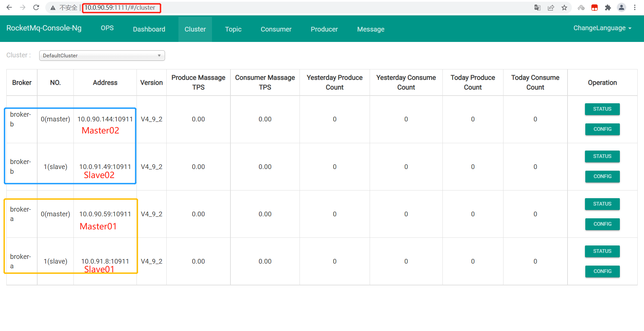Click the Broker column header
644x331 pixels.
coord(22,82)
